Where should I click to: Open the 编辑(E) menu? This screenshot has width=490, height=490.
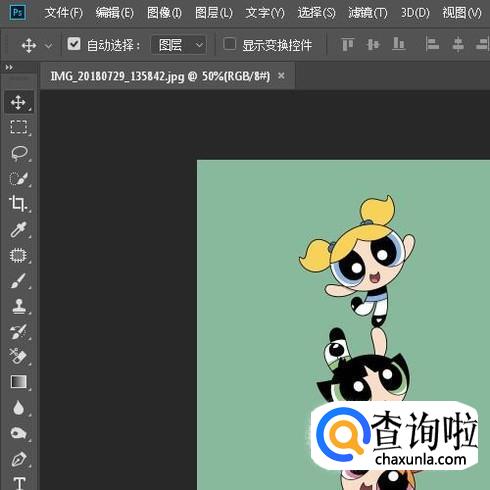115,13
